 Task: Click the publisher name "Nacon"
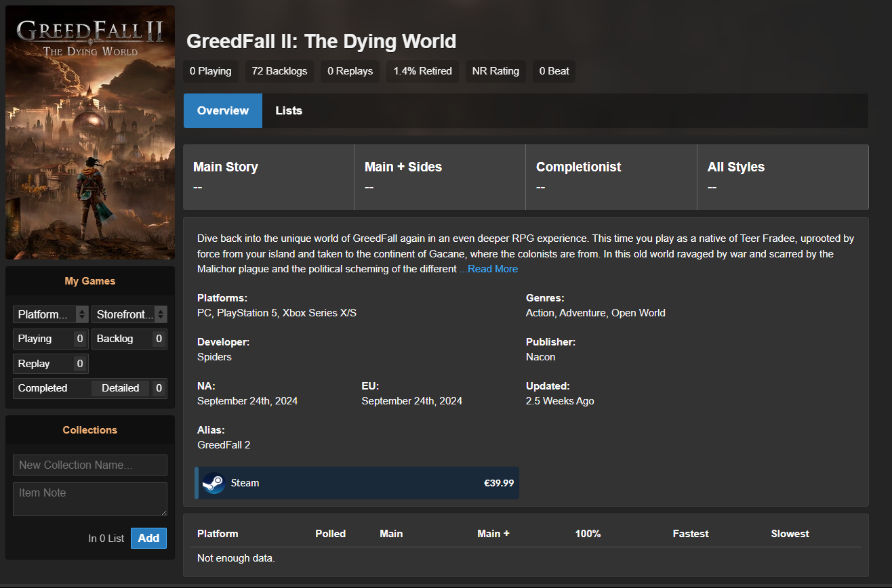coord(540,357)
